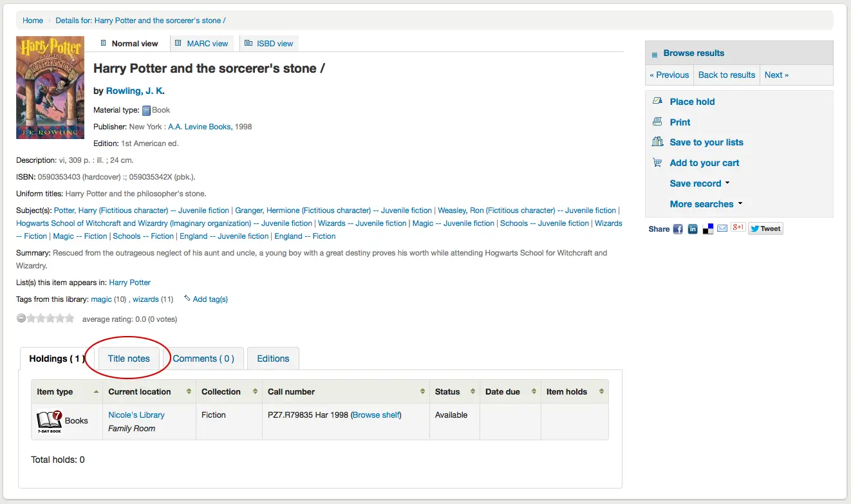
Task: Click the Browse shelf link
Action: 377,415
